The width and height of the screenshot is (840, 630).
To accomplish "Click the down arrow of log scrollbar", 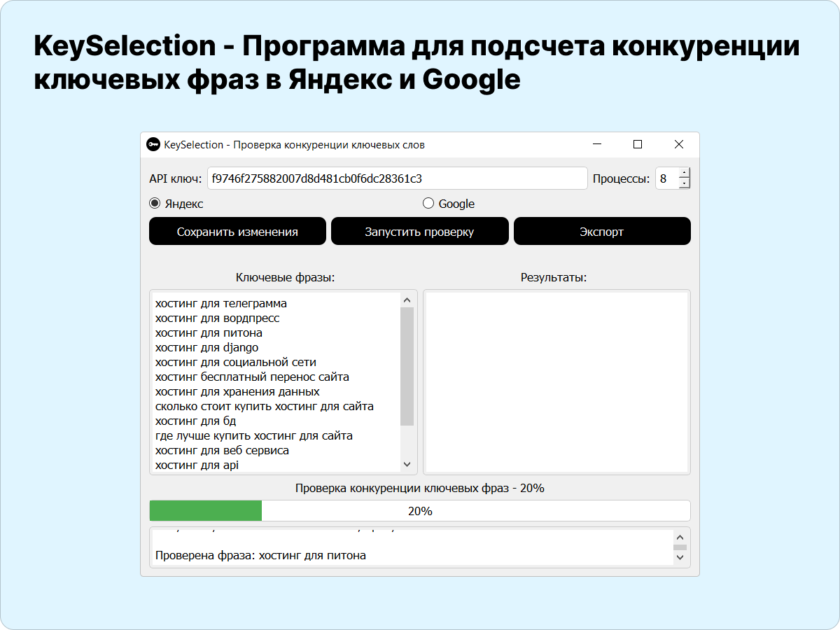I will click(679, 557).
